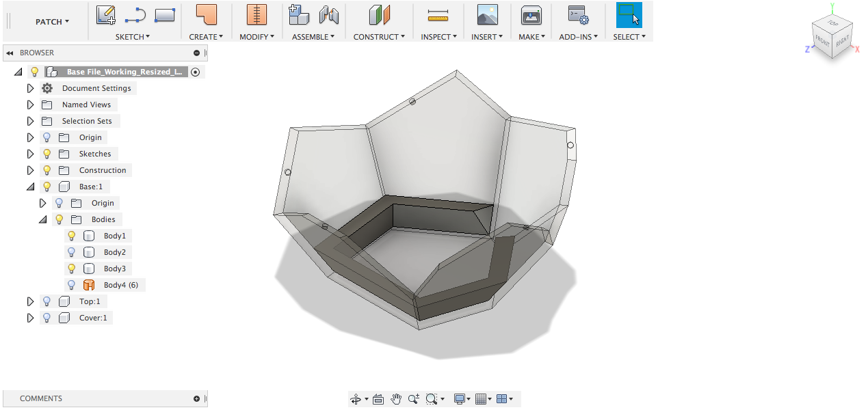
Task: Open Grid and Snaps icon
Action: tap(480, 399)
